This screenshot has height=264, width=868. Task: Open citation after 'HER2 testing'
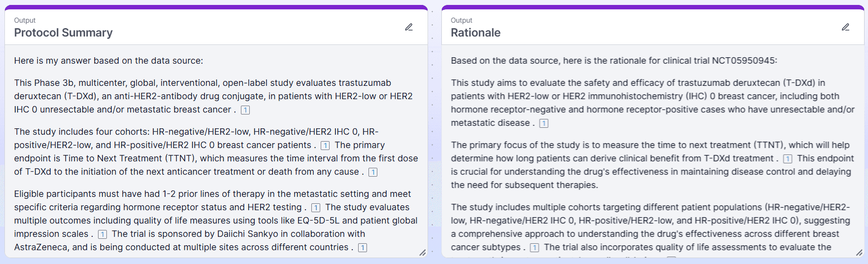coord(316,208)
